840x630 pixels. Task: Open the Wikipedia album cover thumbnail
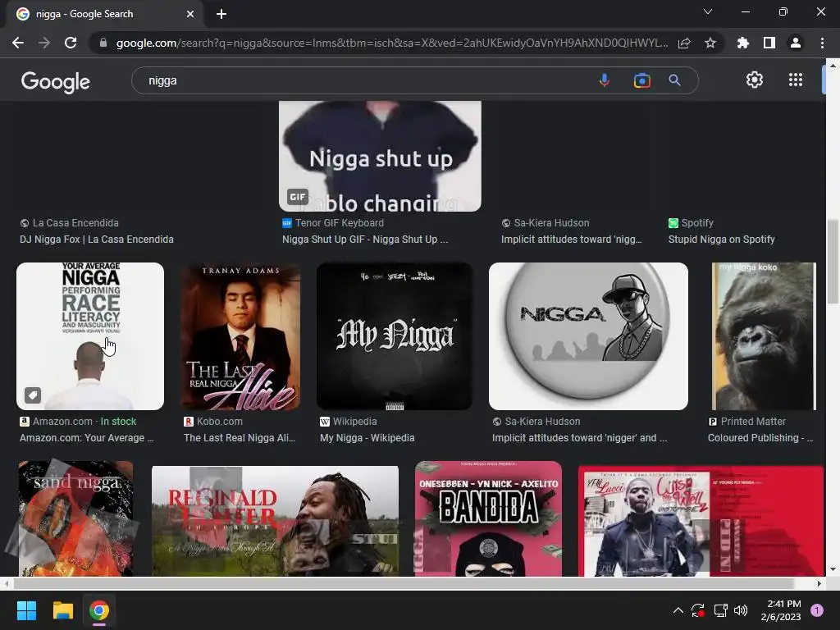[395, 336]
